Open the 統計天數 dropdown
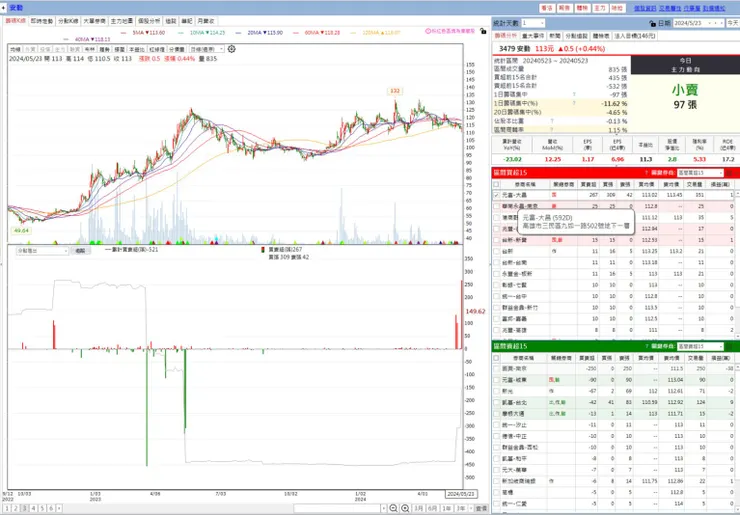Image resolution: width=740 pixels, height=515 pixels. 533,23
